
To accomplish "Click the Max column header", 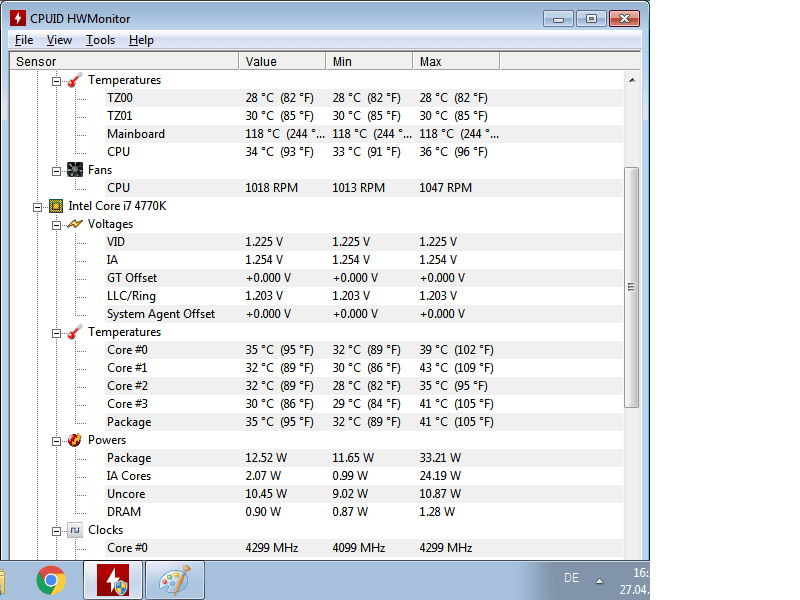I will (456, 62).
